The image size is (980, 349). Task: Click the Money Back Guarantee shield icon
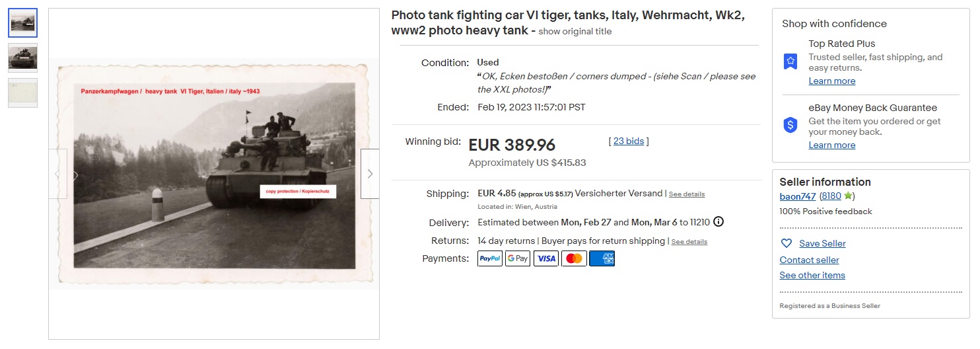point(790,125)
